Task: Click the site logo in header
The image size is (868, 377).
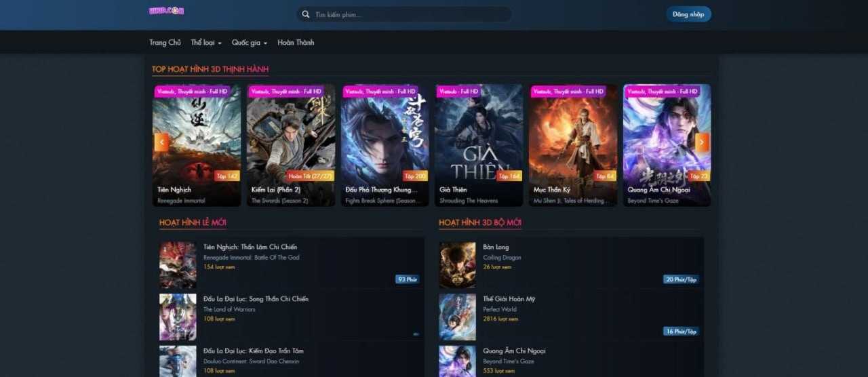Action: coord(166,11)
